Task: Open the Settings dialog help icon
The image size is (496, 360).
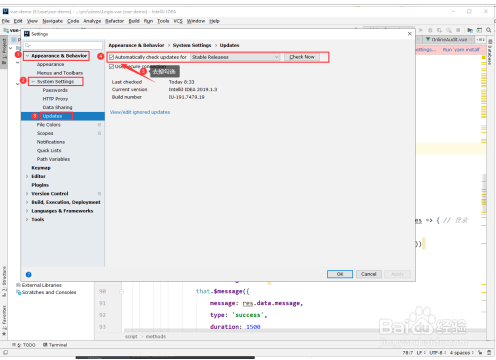Action: [x=29, y=275]
